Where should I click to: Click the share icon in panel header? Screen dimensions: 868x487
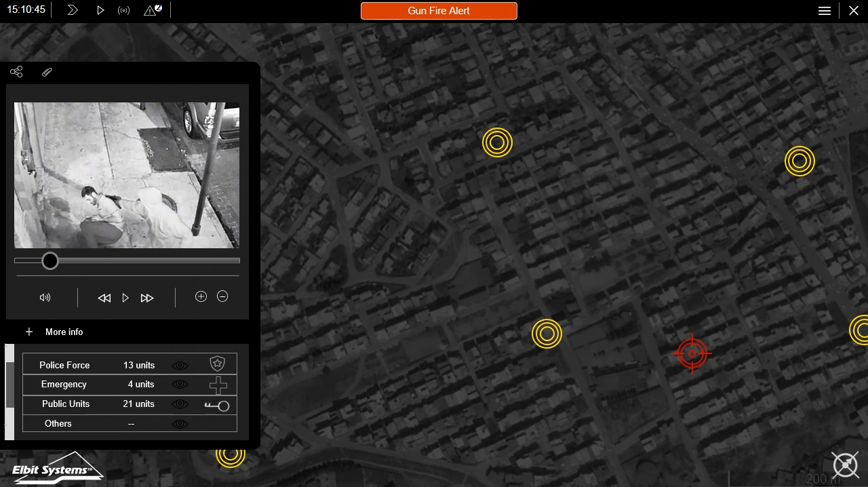17,72
